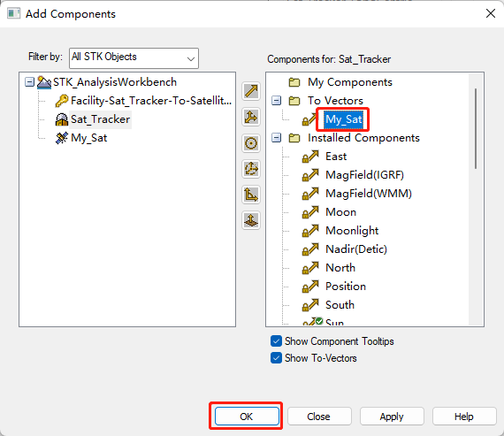Click the OK button
Screen dimensions: 504x436
coord(247,417)
